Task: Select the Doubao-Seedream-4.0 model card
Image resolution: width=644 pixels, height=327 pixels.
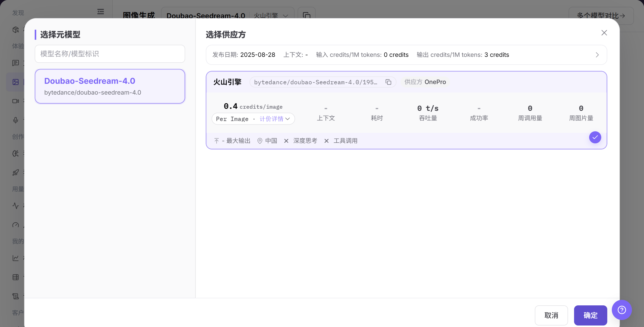Action: point(110,86)
